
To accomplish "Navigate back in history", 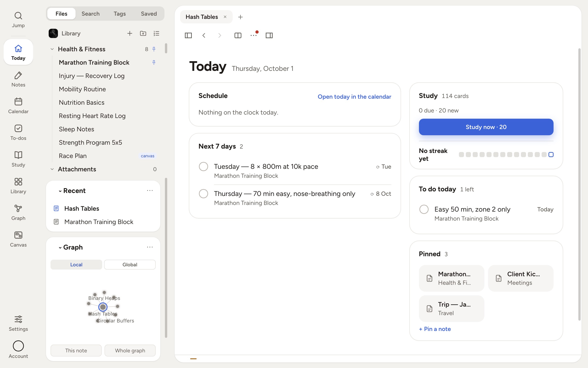I will pyautogui.click(x=204, y=35).
